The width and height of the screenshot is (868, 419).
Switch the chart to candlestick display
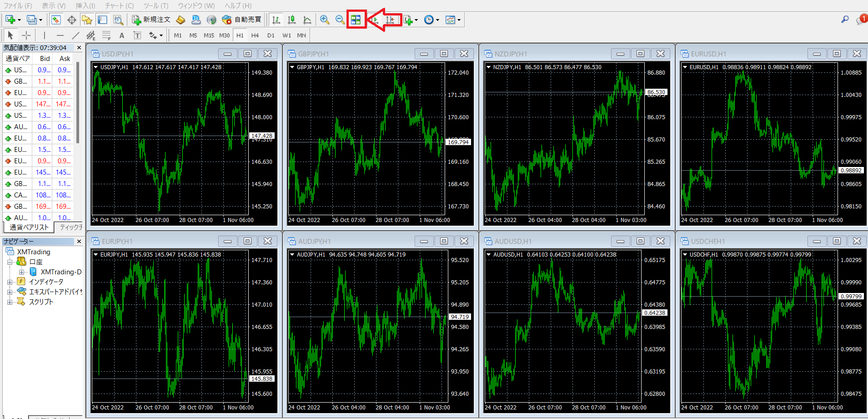pyautogui.click(x=291, y=20)
